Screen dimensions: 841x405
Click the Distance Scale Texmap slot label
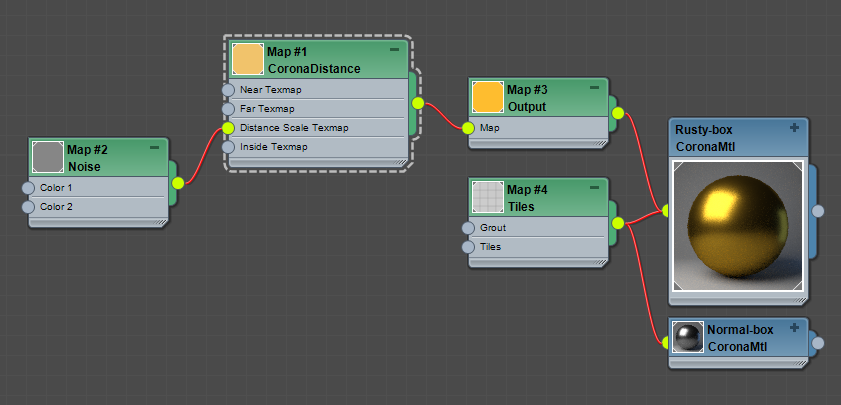tap(294, 128)
